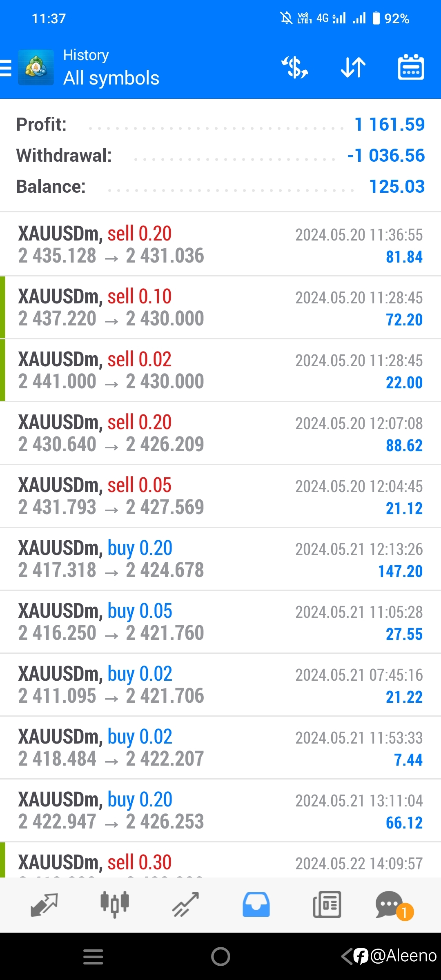Screen dimensions: 441x980
Task: Open the sell 0.02 trade with profit 22.00
Action: [220, 370]
